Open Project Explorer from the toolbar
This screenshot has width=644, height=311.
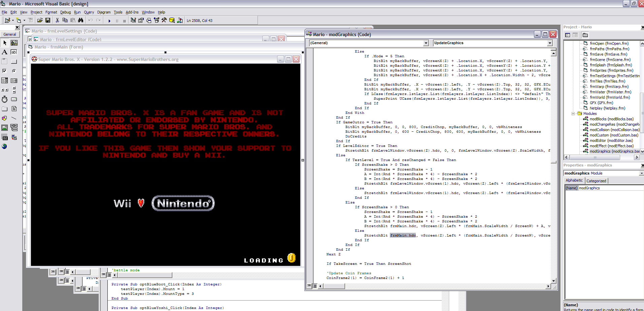coord(133,21)
